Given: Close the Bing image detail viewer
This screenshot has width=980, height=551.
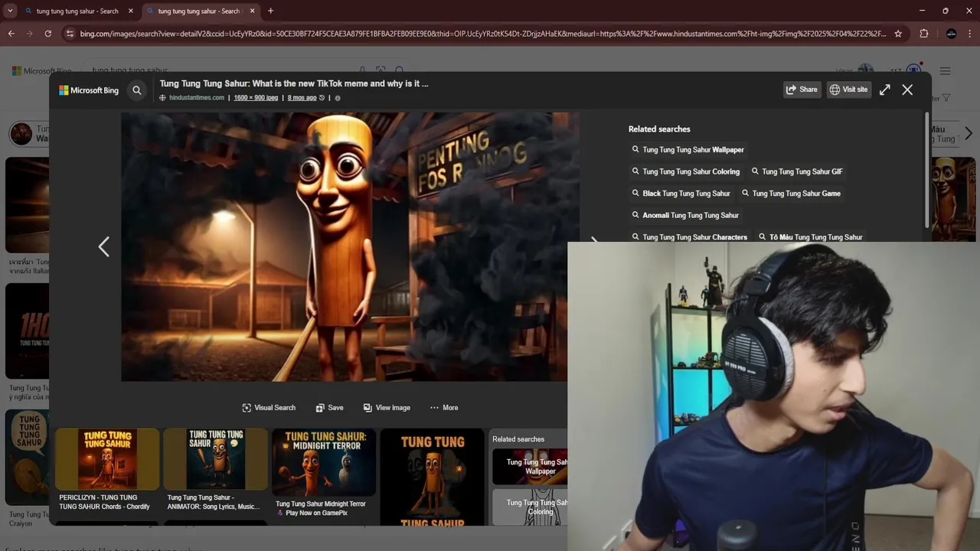Looking at the screenshot, I should click(x=907, y=90).
